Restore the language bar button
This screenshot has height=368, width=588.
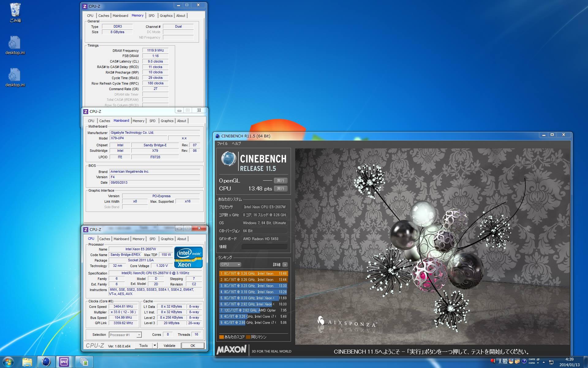pyautogui.click(x=538, y=359)
